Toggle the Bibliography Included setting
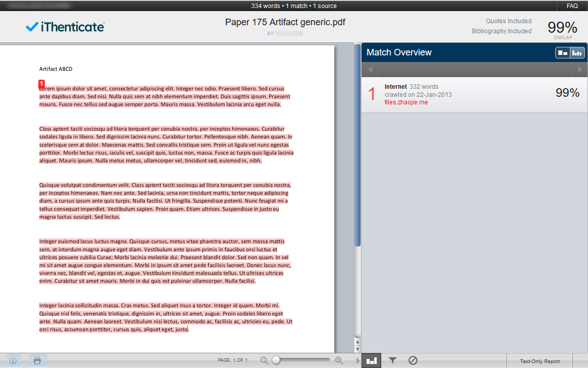The height and width of the screenshot is (368, 588). click(501, 31)
